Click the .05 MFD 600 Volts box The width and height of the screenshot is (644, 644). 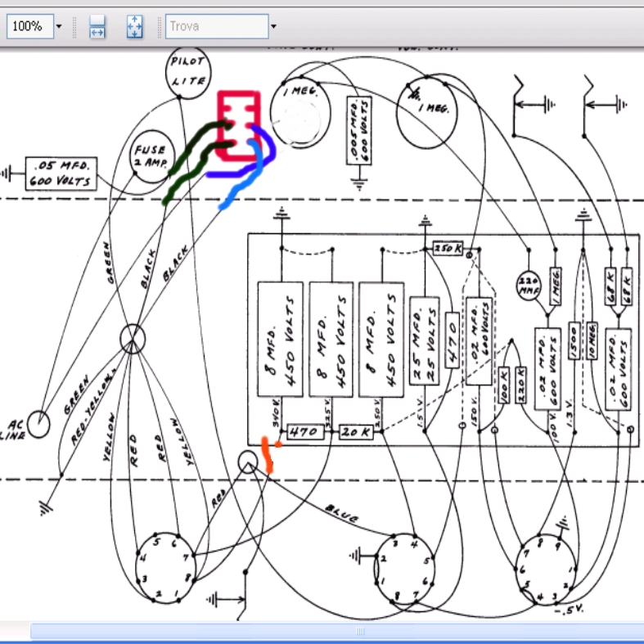[61, 173]
